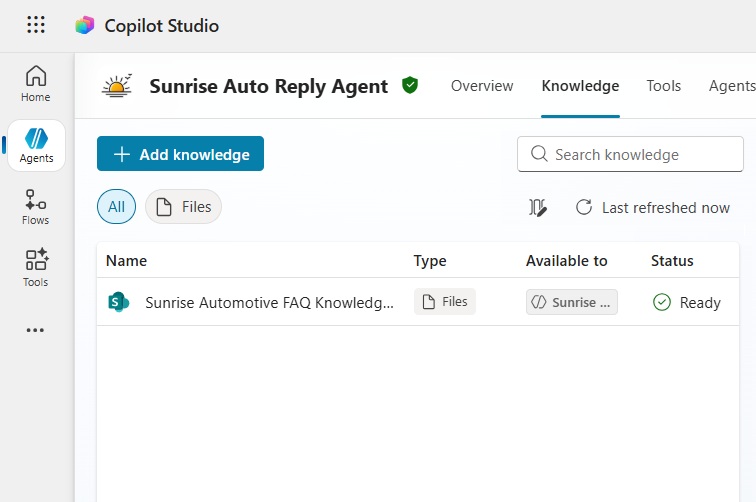The height and width of the screenshot is (502, 756).
Task: Switch to the Overview tab
Action: pyautogui.click(x=482, y=86)
